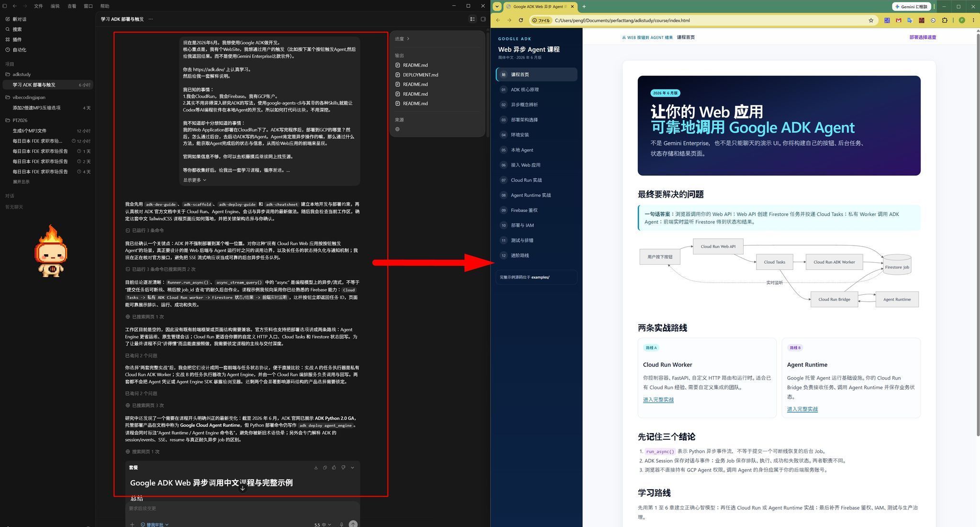Expand 已运行 3 条命令 step
980x527 pixels.
[x=145, y=231]
